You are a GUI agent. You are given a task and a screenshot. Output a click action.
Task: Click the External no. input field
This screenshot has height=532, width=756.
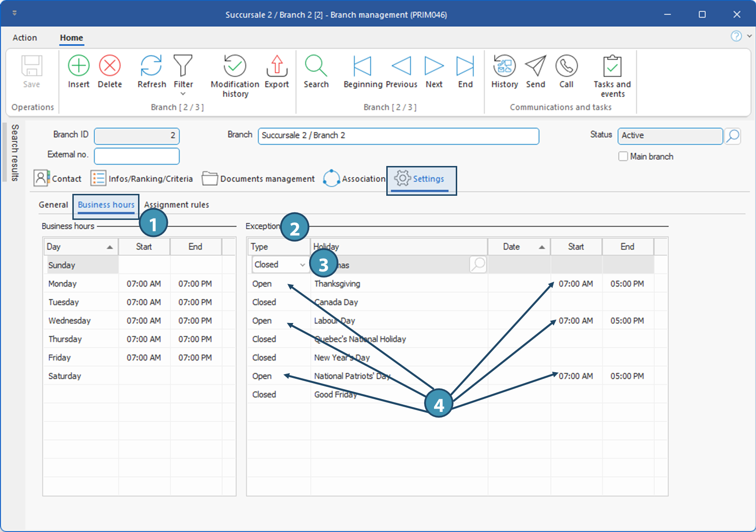(x=137, y=156)
